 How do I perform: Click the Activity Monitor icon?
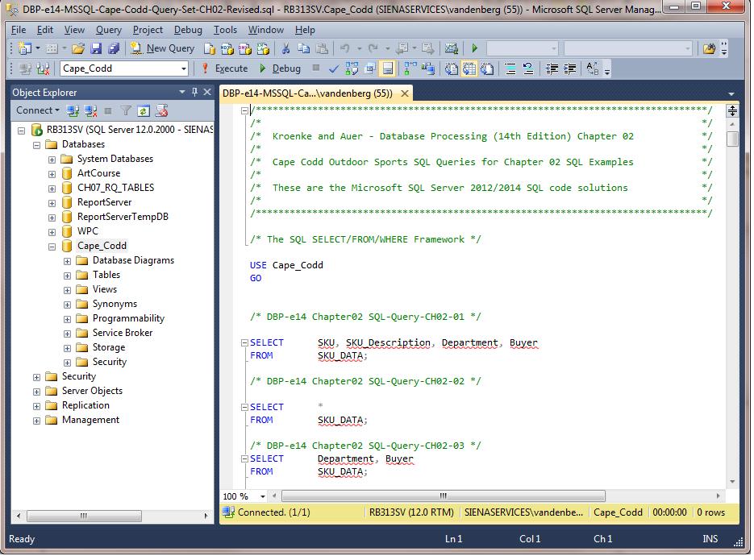(451, 48)
